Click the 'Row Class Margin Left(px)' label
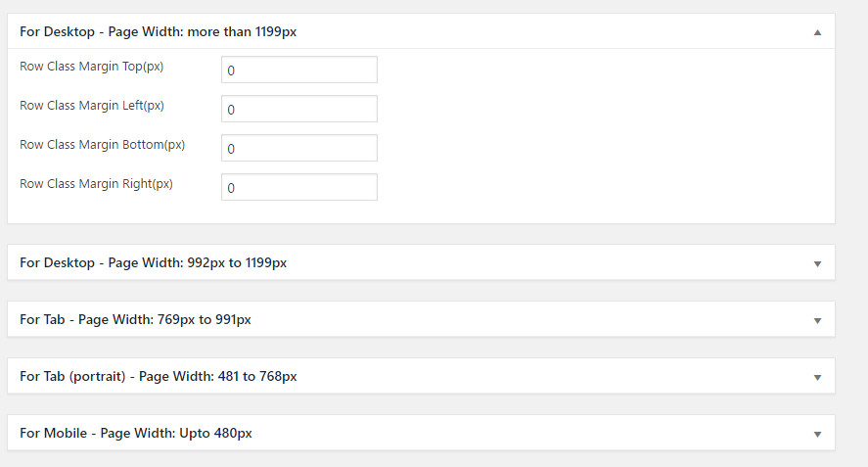The image size is (868, 467). [x=92, y=106]
